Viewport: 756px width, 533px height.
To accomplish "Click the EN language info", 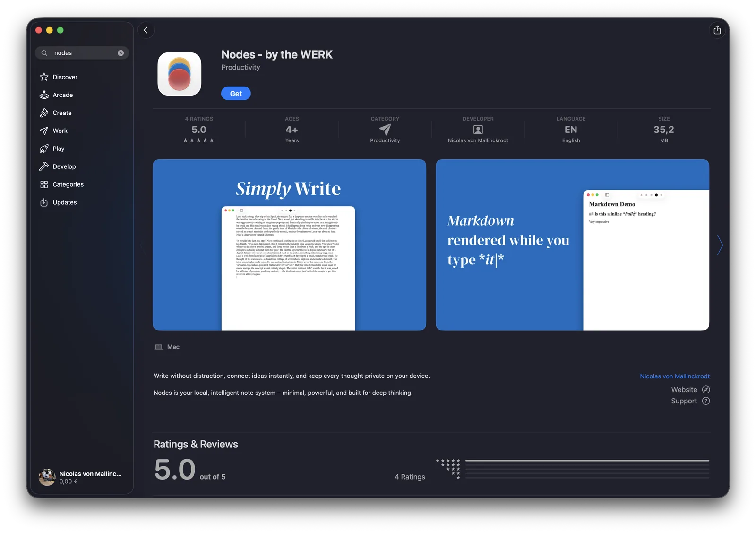I will [571, 130].
